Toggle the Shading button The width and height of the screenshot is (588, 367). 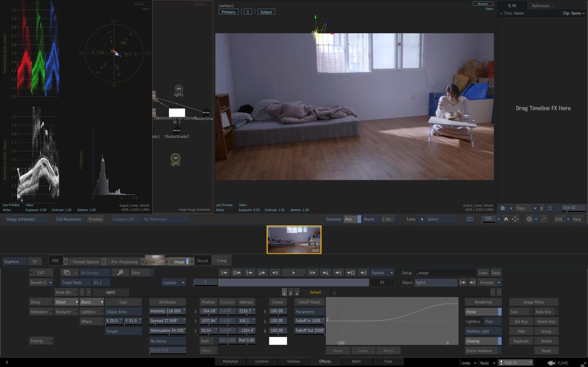483,341
